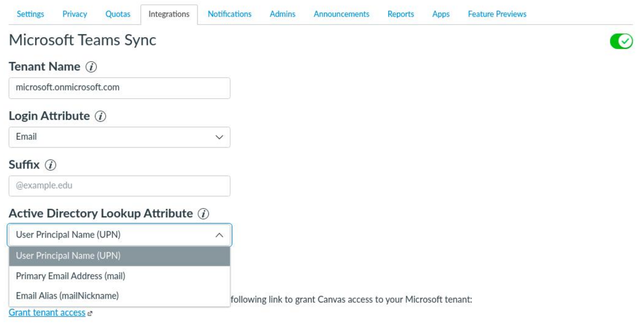
Task: Open the Notifications tab
Action: 230,14
